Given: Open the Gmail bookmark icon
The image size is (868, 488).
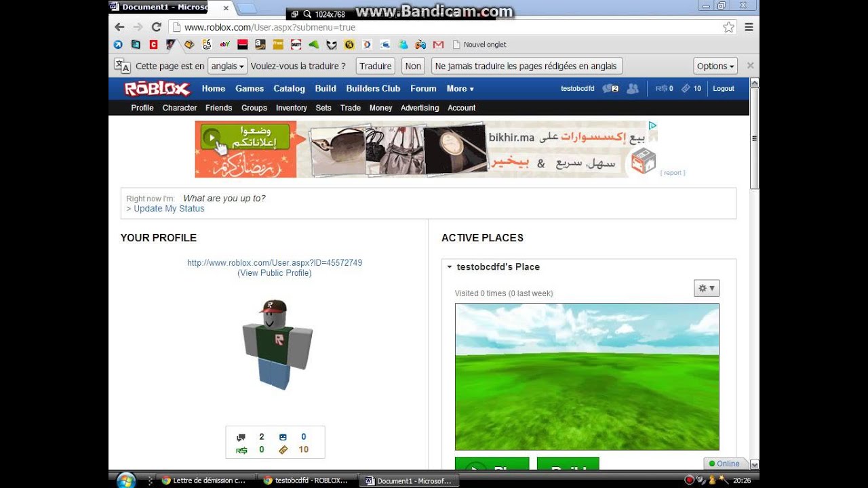Looking at the screenshot, I should tap(438, 45).
